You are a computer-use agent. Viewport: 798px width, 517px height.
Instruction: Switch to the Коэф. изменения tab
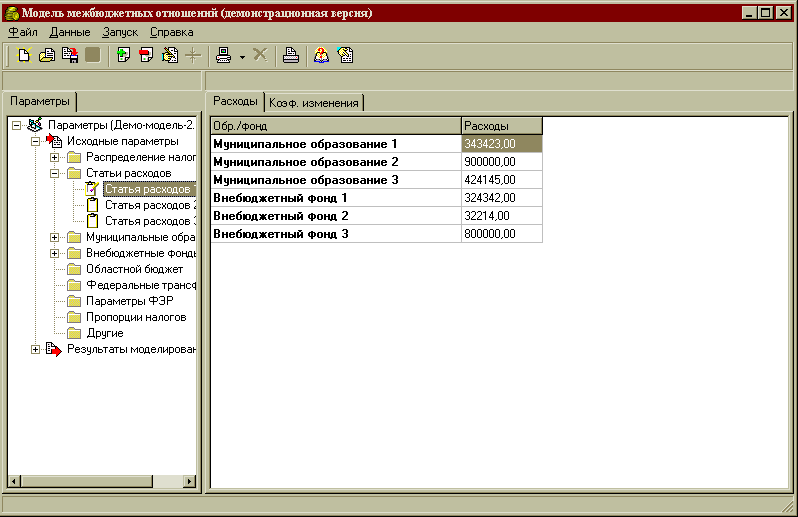click(x=314, y=102)
